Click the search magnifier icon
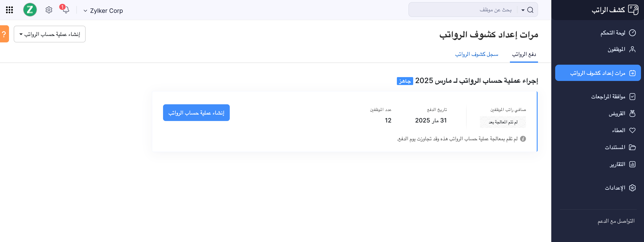Viewport: 644px width, 242px height. (x=530, y=10)
